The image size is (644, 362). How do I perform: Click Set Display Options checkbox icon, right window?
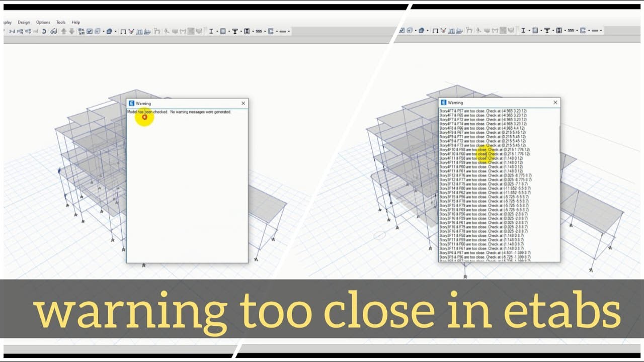[401, 31]
